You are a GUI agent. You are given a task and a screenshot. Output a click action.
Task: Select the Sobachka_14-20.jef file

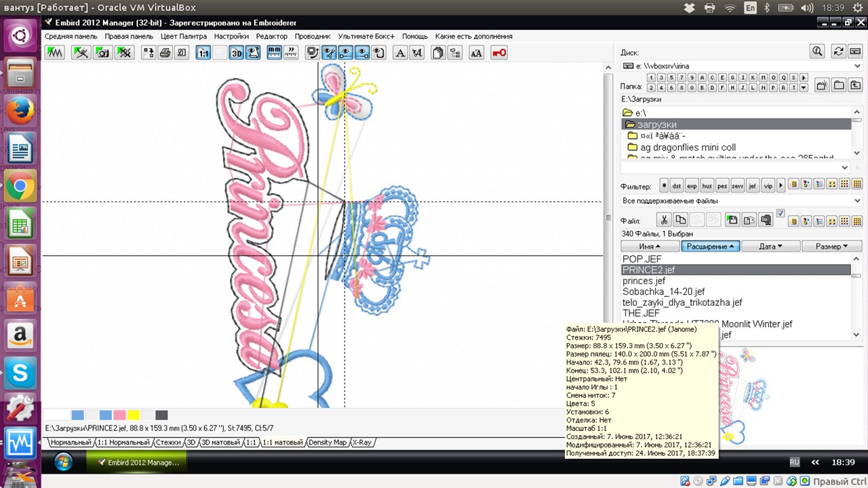[x=664, y=291]
